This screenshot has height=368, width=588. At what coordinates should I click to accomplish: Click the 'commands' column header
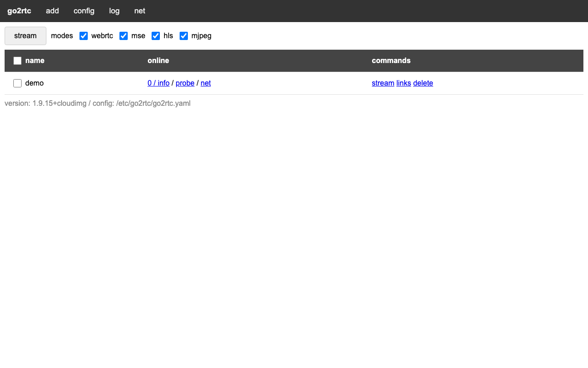tap(391, 61)
